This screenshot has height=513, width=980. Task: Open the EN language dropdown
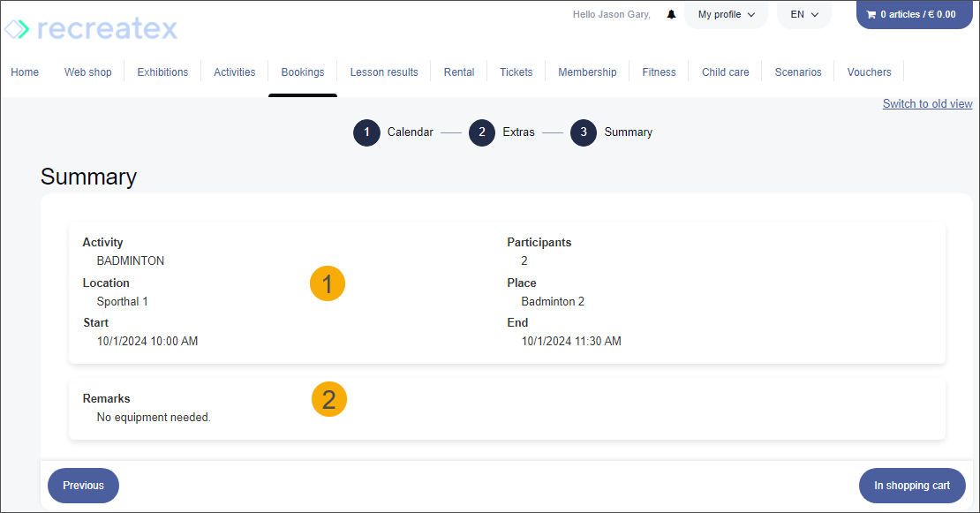pyautogui.click(x=804, y=15)
